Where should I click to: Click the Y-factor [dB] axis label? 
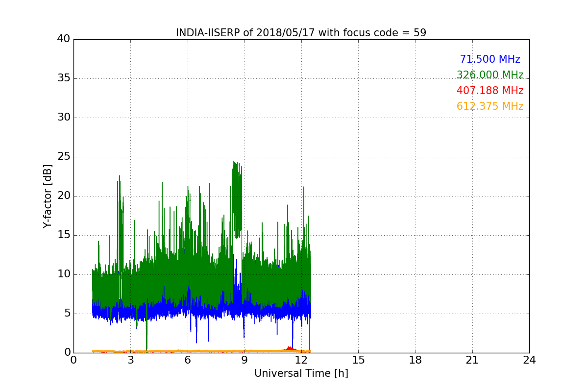click(47, 196)
